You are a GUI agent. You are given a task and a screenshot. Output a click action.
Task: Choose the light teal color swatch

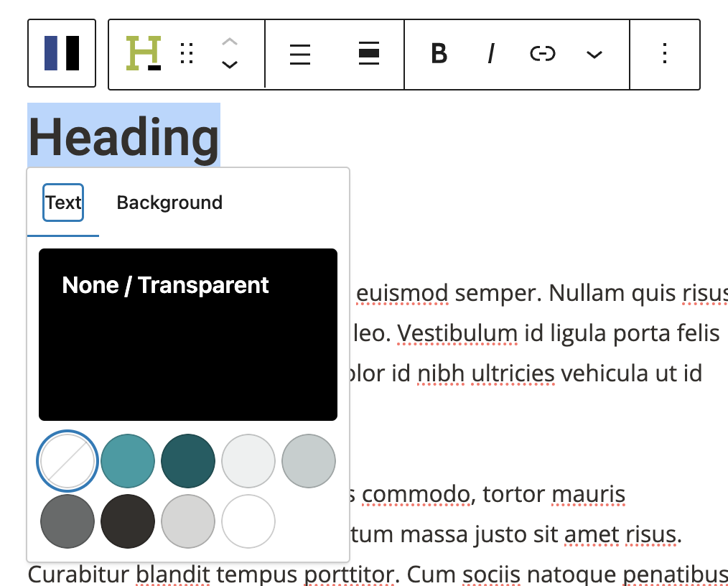click(x=128, y=461)
